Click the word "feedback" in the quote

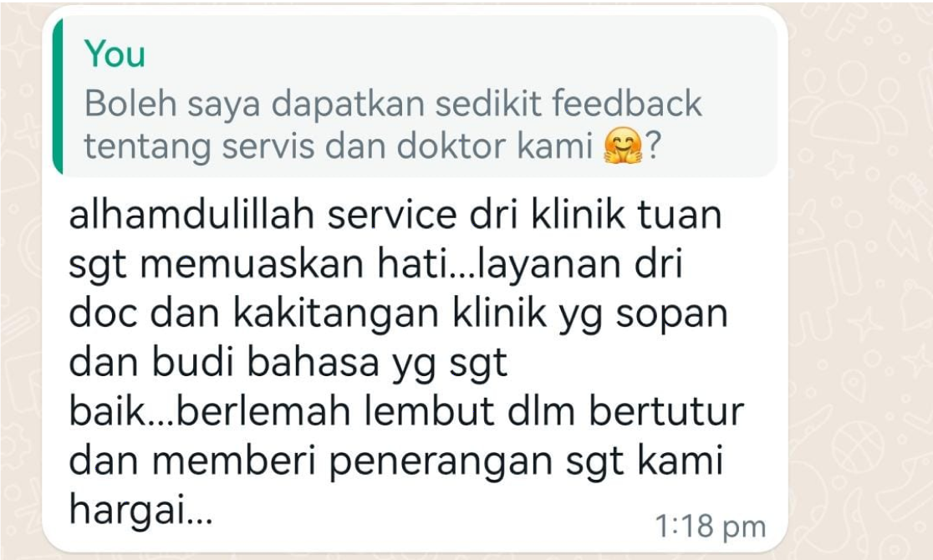627,104
